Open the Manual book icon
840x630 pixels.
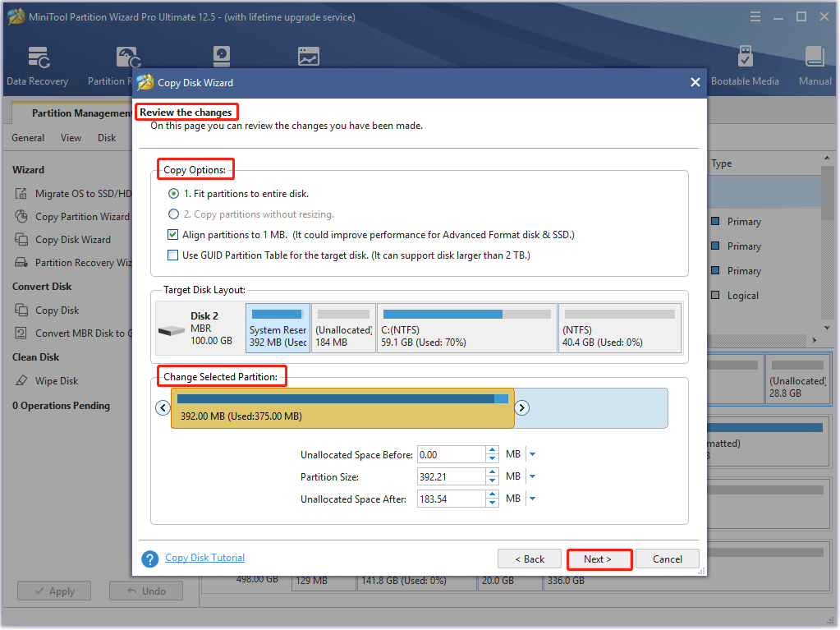(815, 57)
